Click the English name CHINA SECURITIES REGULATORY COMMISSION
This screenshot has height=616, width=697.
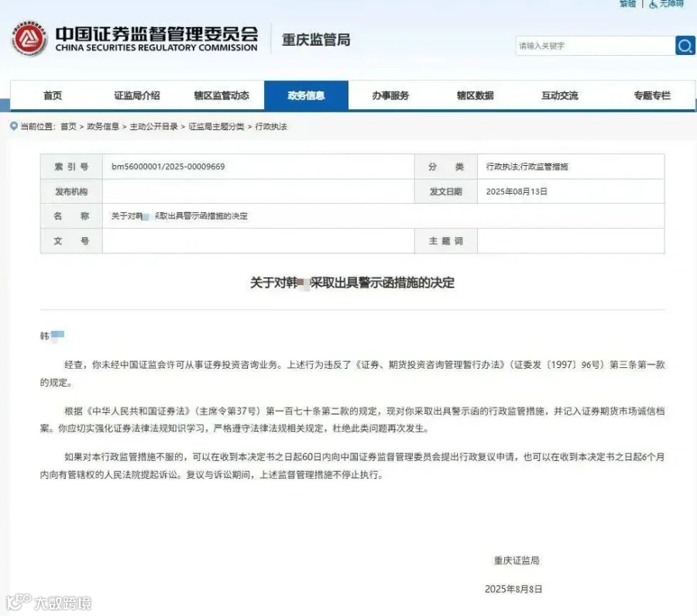(156, 47)
